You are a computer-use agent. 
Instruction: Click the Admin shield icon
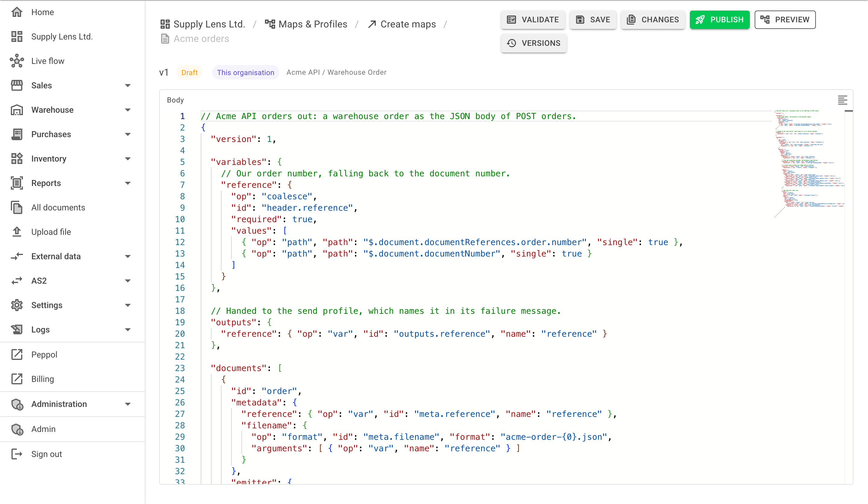[17, 430]
